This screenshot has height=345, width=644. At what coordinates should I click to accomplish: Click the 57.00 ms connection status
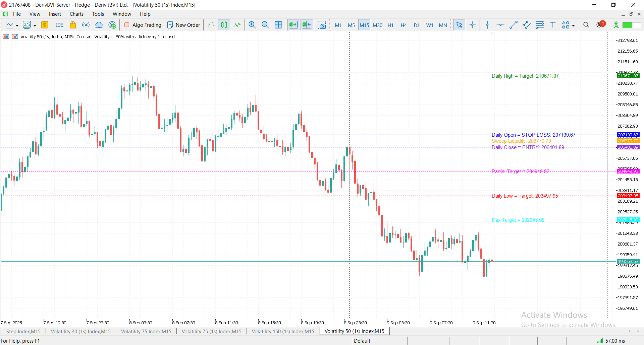tap(611, 341)
